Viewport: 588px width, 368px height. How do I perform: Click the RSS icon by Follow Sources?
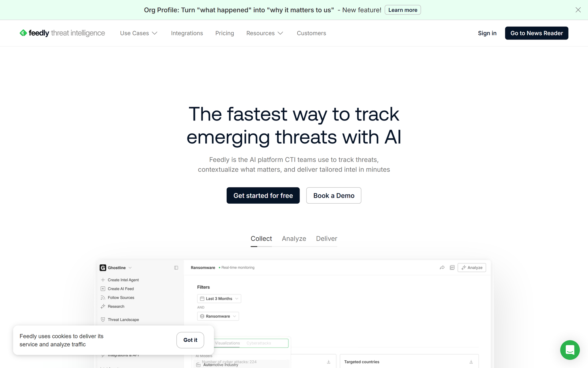(x=103, y=298)
